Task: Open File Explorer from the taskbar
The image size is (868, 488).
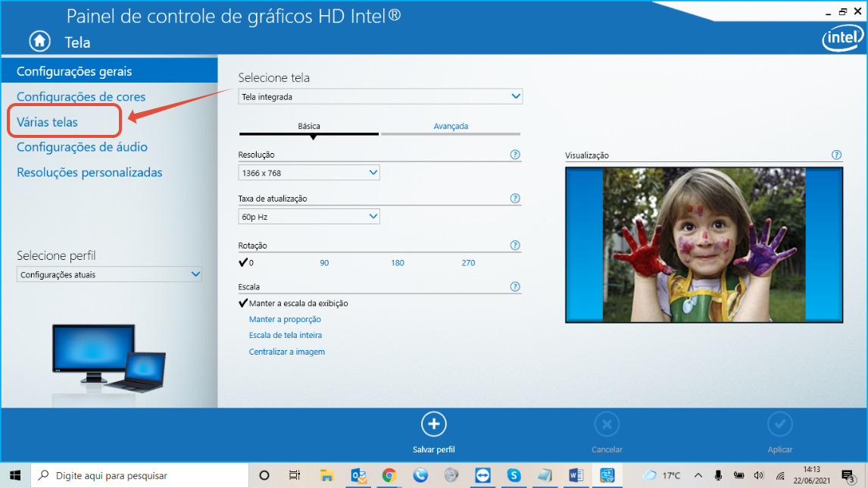Action: pos(326,475)
